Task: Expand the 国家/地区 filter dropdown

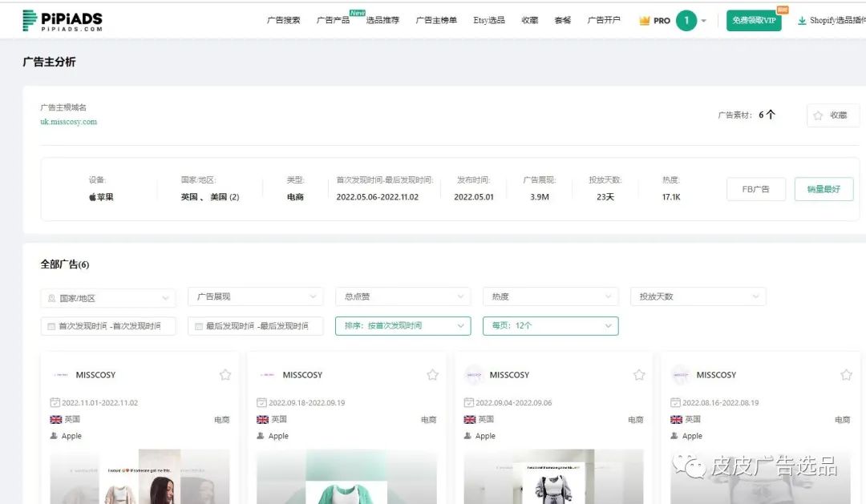Action: 108,298
